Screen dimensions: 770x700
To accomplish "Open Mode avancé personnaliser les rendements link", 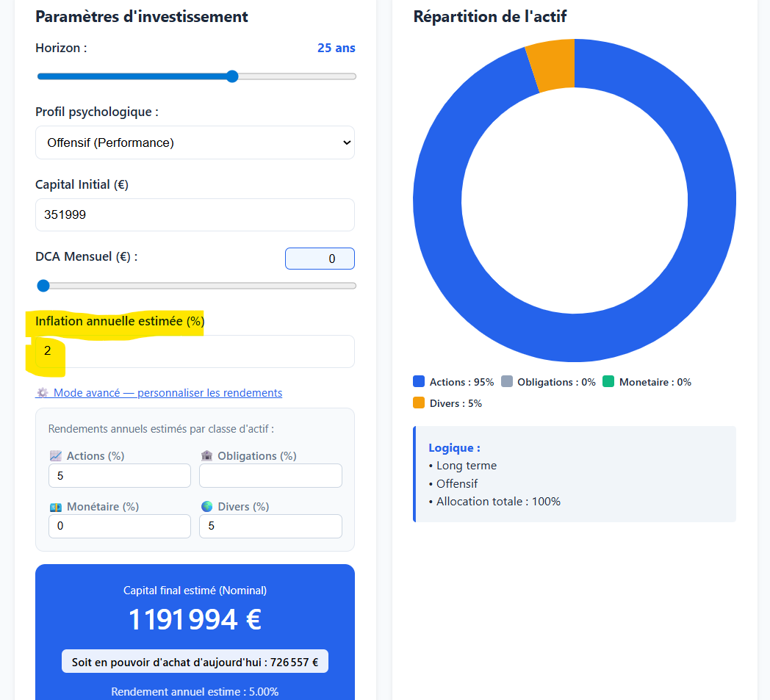I will tap(159, 393).
